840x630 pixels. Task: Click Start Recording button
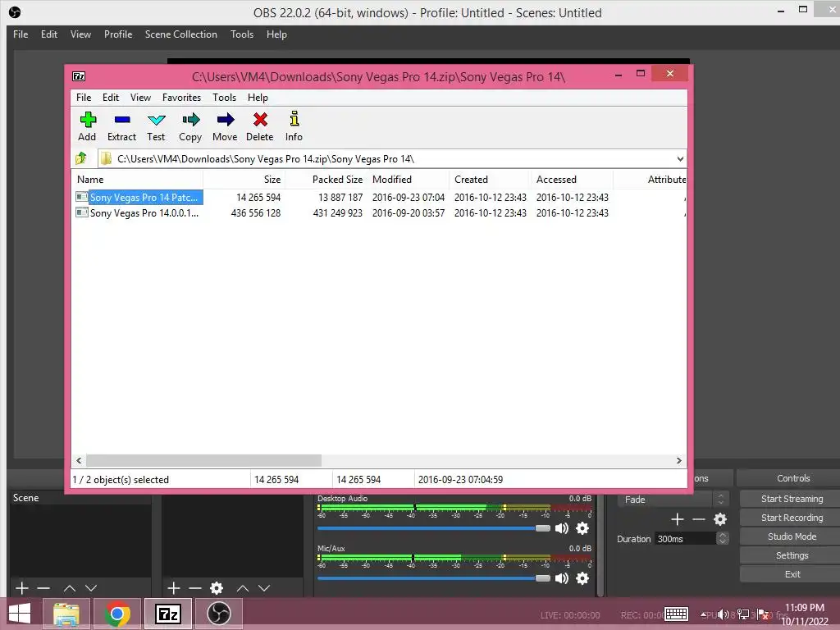792,518
